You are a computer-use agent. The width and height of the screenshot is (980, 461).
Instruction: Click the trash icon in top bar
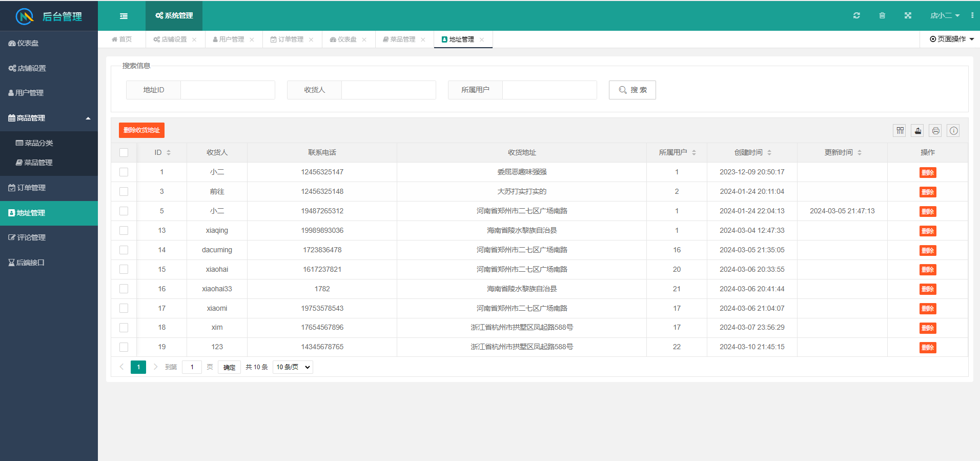(x=882, y=15)
